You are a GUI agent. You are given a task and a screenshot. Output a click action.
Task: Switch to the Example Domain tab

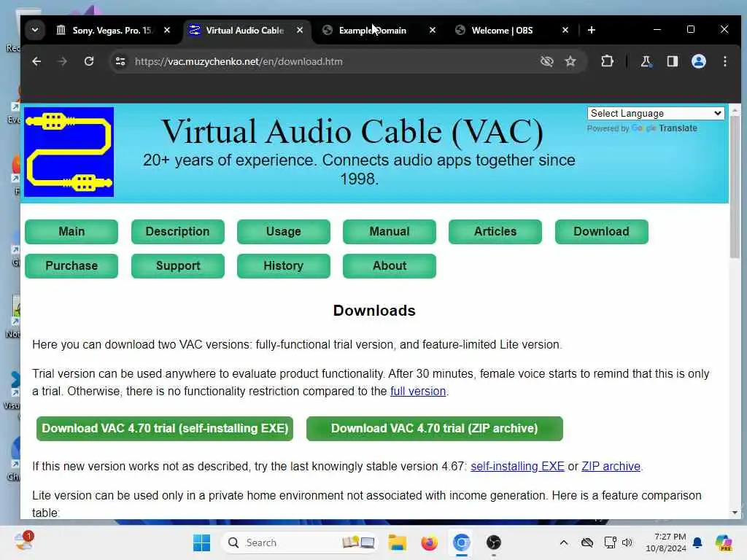tap(373, 31)
